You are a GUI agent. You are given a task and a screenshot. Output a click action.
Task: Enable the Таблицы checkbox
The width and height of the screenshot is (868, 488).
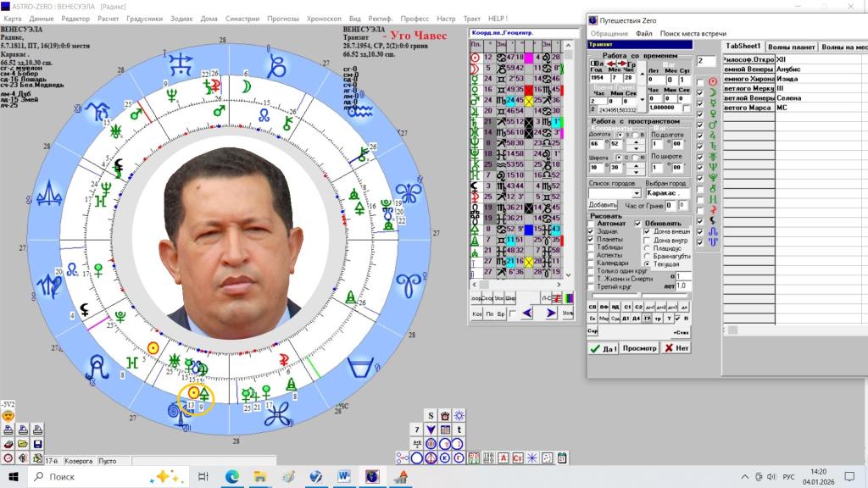(x=592, y=247)
